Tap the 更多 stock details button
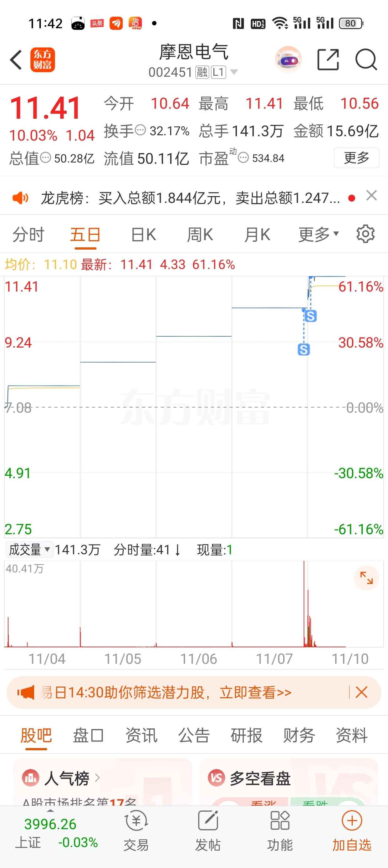This screenshot has height=868, width=388. pos(357,158)
